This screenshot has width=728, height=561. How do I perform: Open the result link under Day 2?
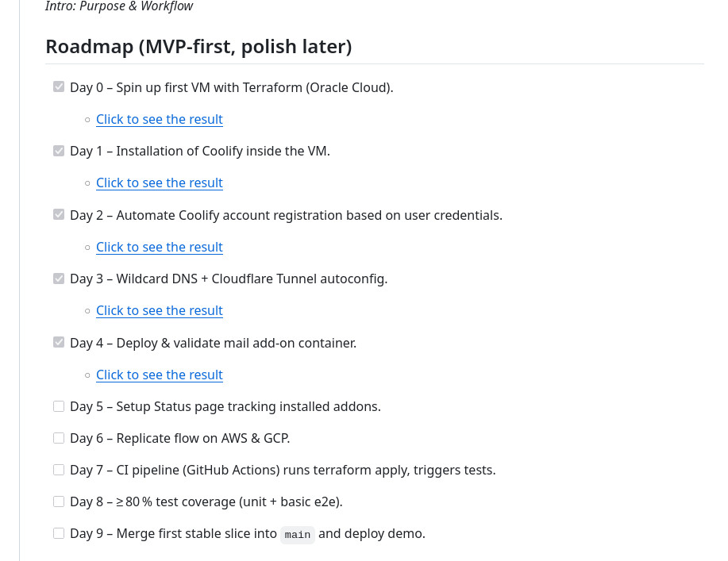click(160, 247)
